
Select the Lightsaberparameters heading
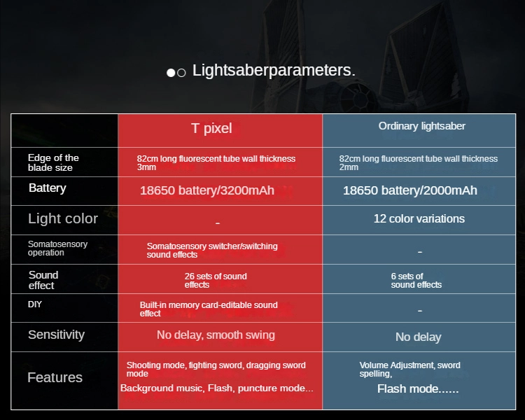[274, 70]
